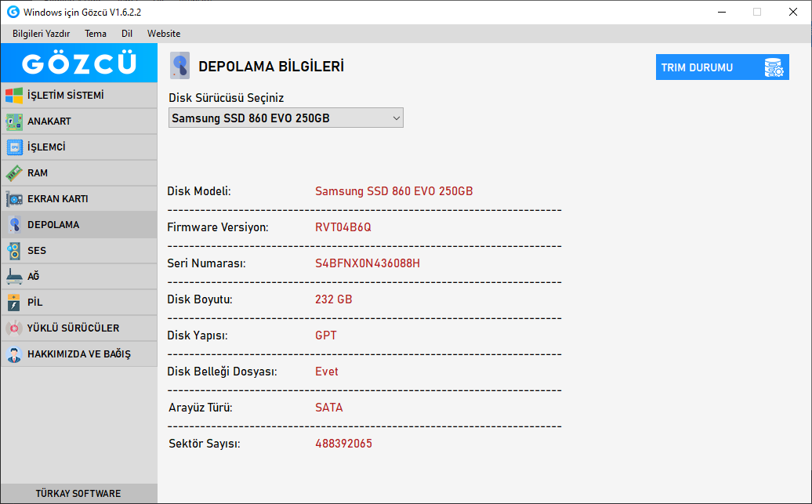Open the SES section
Image resolution: width=812 pixels, height=504 pixels.
(x=79, y=251)
